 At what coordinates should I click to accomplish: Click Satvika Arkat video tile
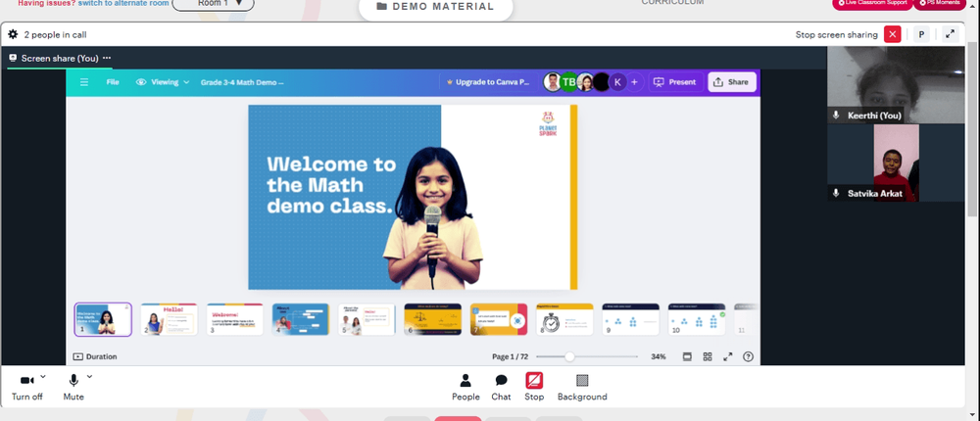(896, 163)
